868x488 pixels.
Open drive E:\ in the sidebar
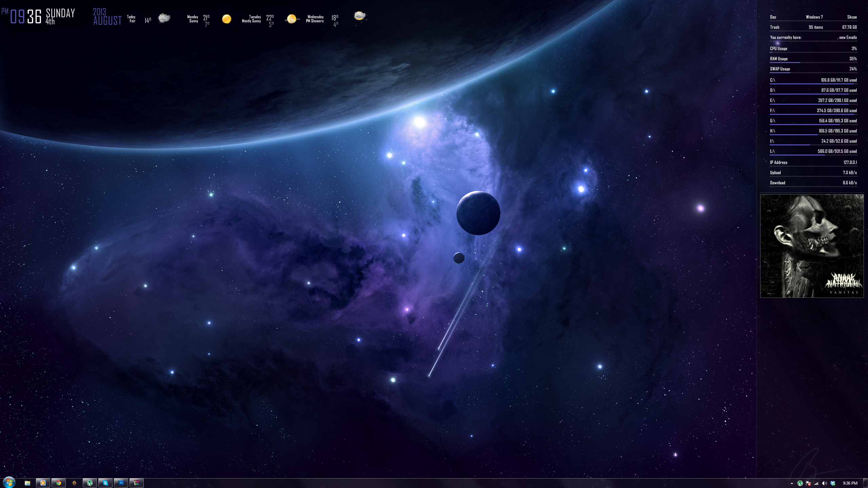click(772, 100)
